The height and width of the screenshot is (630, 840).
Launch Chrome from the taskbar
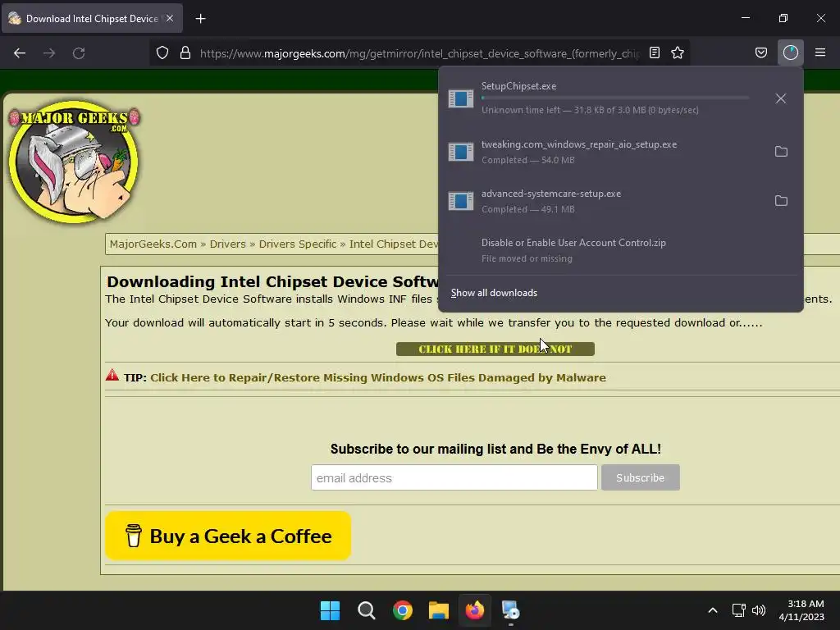402,610
